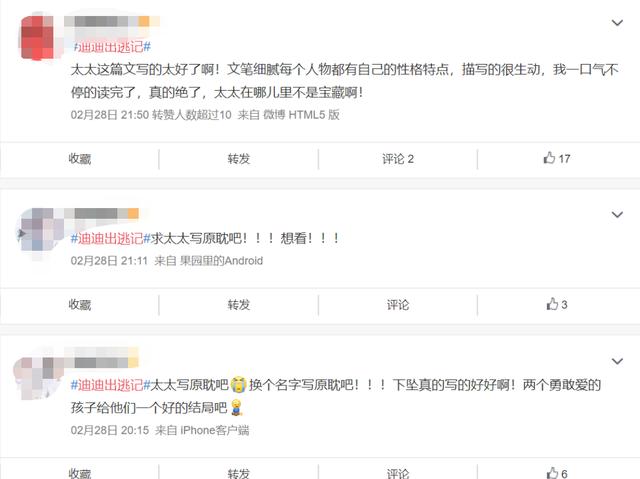The width and height of the screenshot is (640, 479).
Task: Open 评论 on the second post
Action: [398, 304]
